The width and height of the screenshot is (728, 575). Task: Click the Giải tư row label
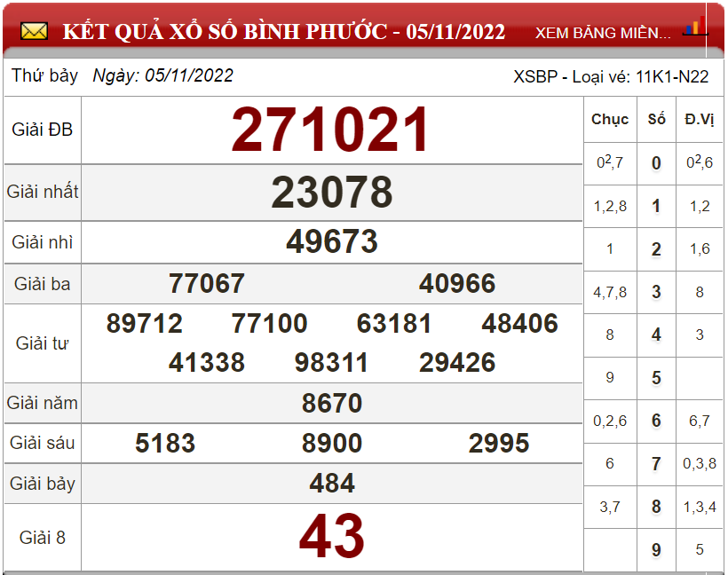coord(43,343)
